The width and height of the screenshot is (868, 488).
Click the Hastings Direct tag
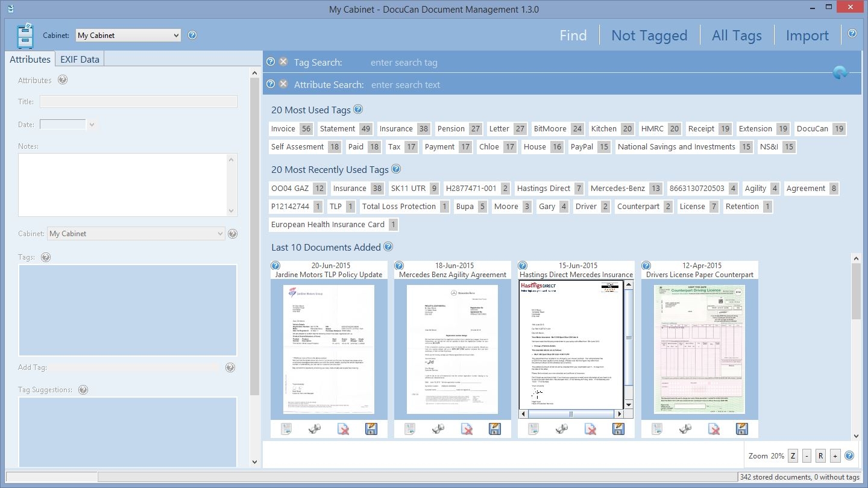pyautogui.click(x=549, y=188)
